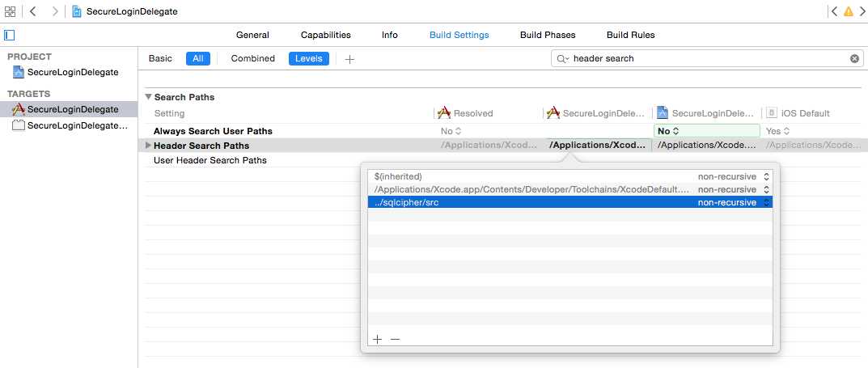Viewport: 868px width, 368px height.
Task: Select the ../sqlcipher/src path row
Action: [x=570, y=202]
